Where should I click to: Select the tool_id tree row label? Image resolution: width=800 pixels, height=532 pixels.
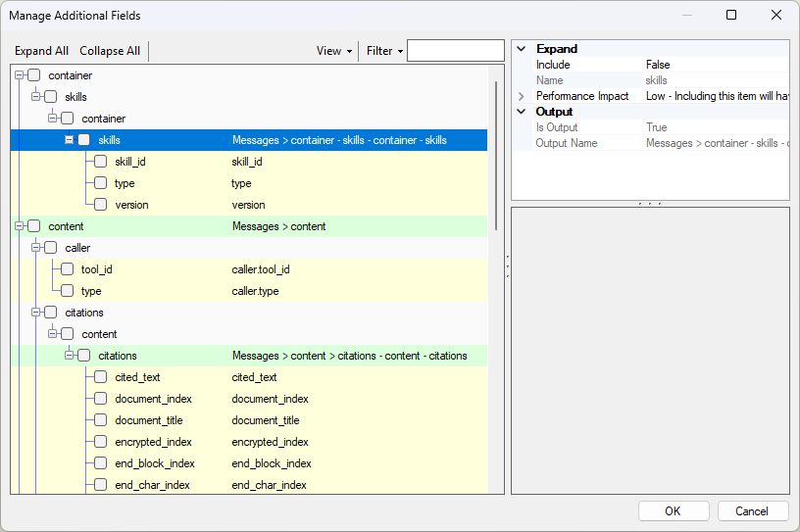(x=96, y=269)
